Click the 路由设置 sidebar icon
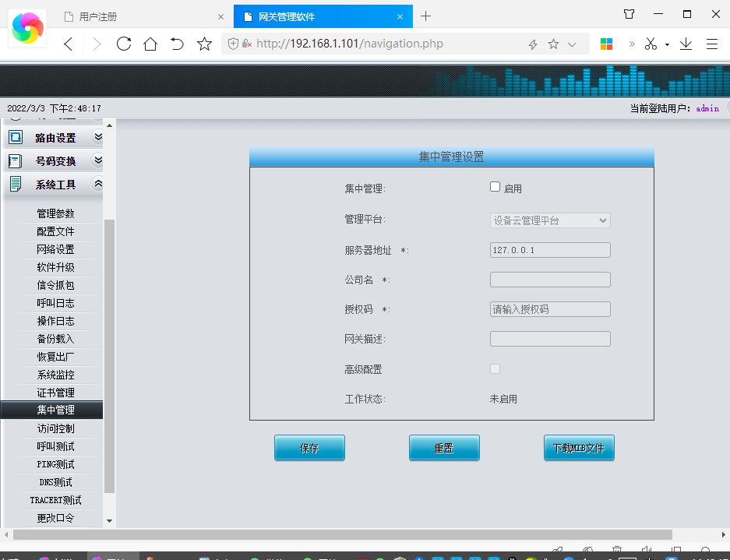 (15, 138)
